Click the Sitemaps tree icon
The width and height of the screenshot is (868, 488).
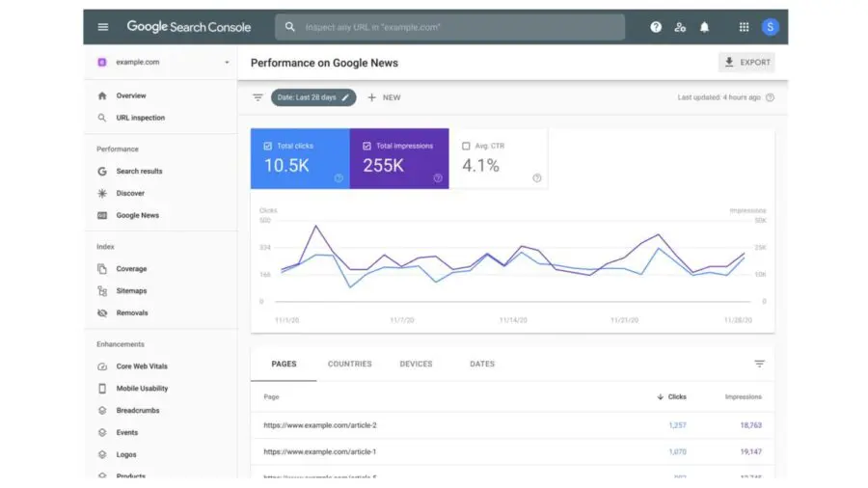point(102,291)
